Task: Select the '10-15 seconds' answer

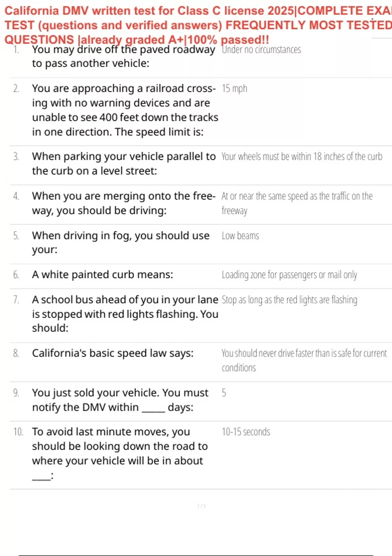Action: coord(246,432)
